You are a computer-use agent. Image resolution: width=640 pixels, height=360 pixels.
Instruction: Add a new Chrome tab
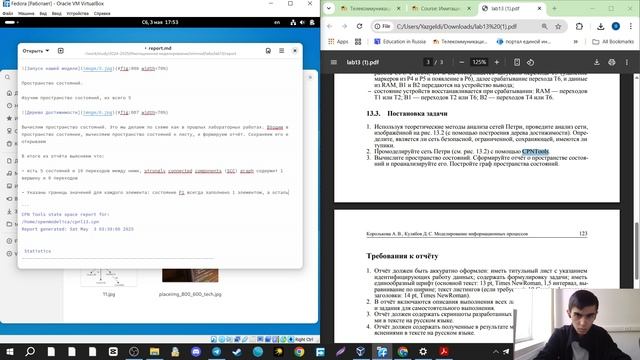tap(554, 8)
